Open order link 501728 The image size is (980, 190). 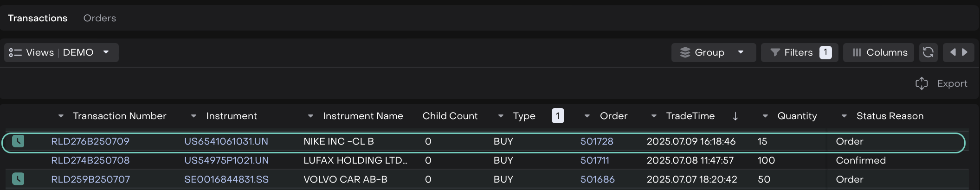597,141
